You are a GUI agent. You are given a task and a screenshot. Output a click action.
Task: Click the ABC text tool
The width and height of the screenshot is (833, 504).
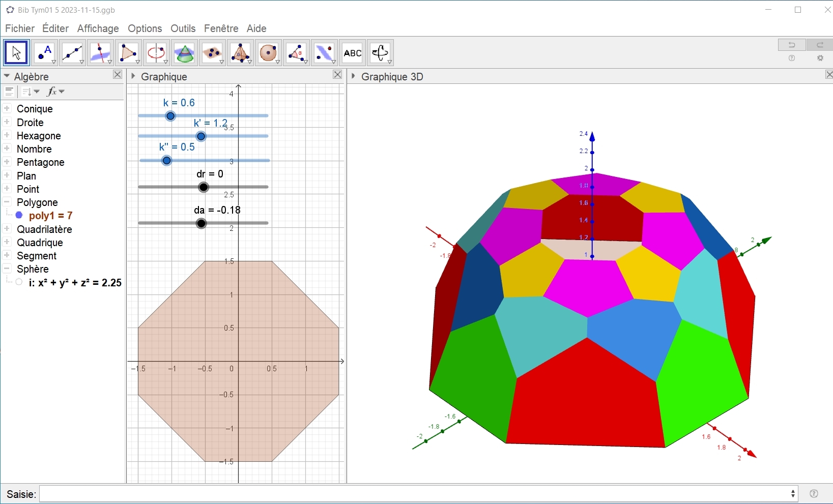pos(353,53)
